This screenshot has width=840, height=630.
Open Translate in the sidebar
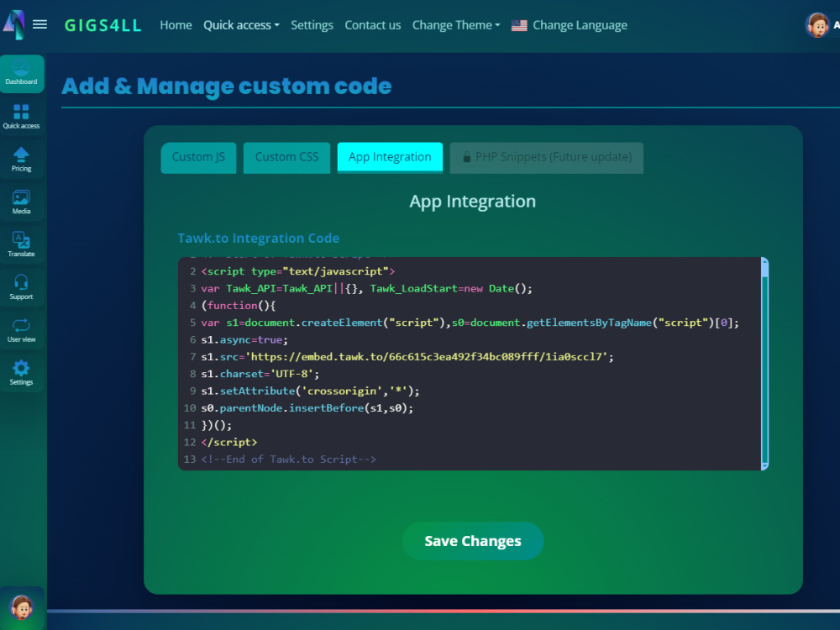[x=22, y=244]
